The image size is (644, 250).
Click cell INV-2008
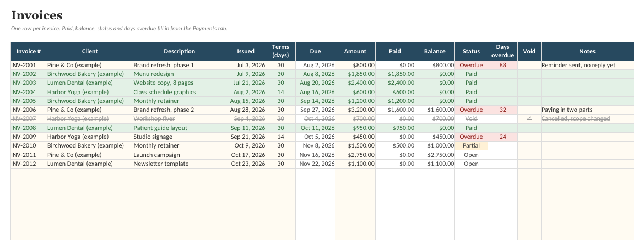tap(29, 128)
